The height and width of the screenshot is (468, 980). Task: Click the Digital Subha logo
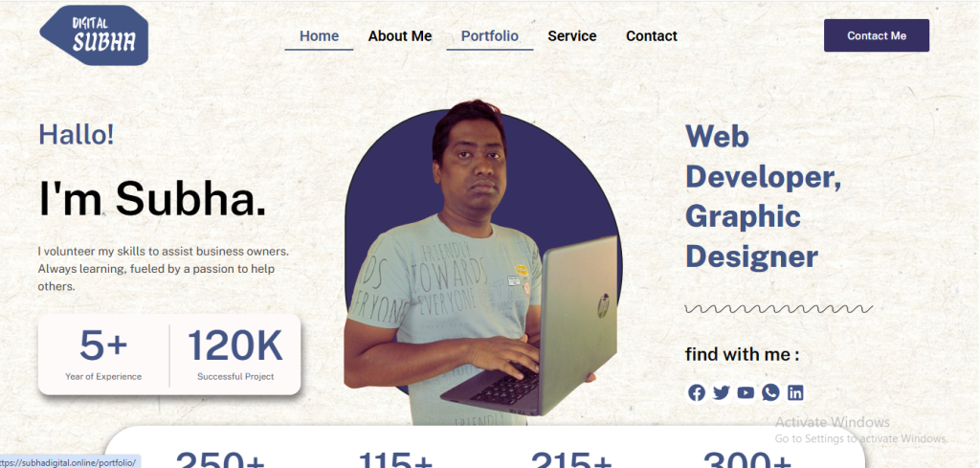pos(95,35)
